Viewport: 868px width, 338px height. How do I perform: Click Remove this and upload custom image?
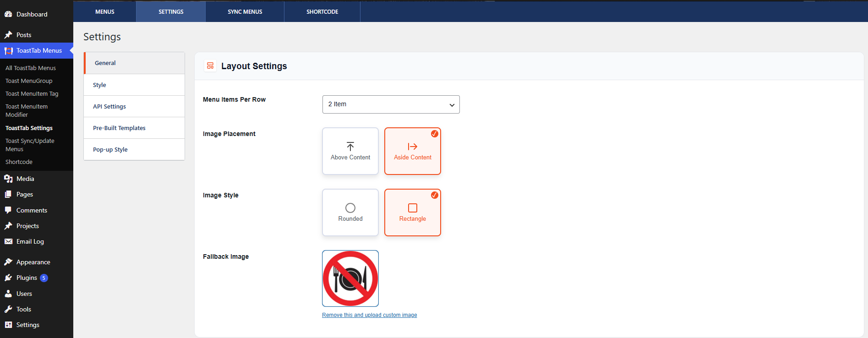pyautogui.click(x=370, y=315)
